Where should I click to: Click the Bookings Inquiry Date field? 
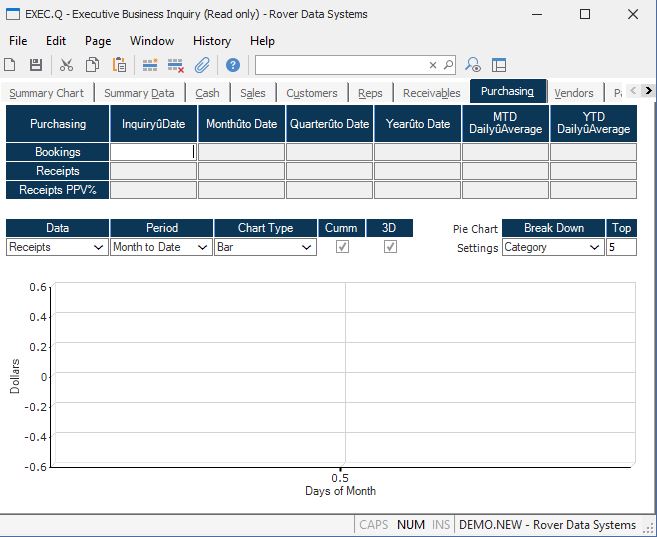[x=152, y=152]
